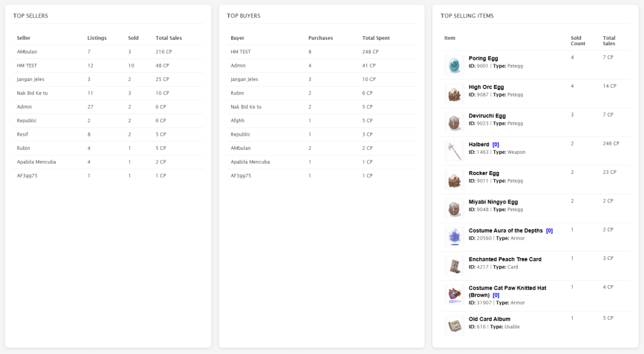This screenshot has height=354, width=644.
Task: Select Nak Bid Ke tu buyer row
Action: [322, 107]
